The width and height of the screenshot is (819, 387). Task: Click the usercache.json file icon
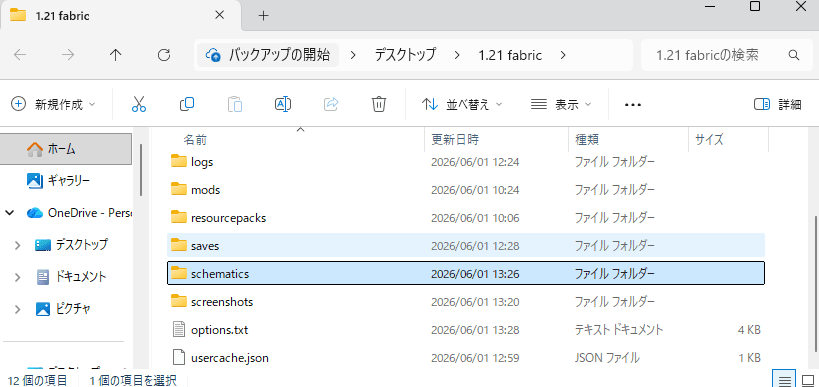(x=179, y=358)
